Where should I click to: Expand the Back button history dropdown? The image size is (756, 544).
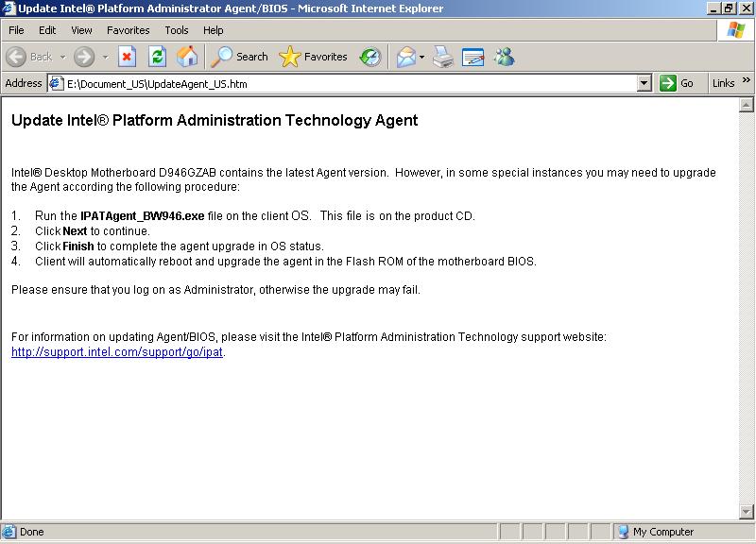[x=63, y=57]
